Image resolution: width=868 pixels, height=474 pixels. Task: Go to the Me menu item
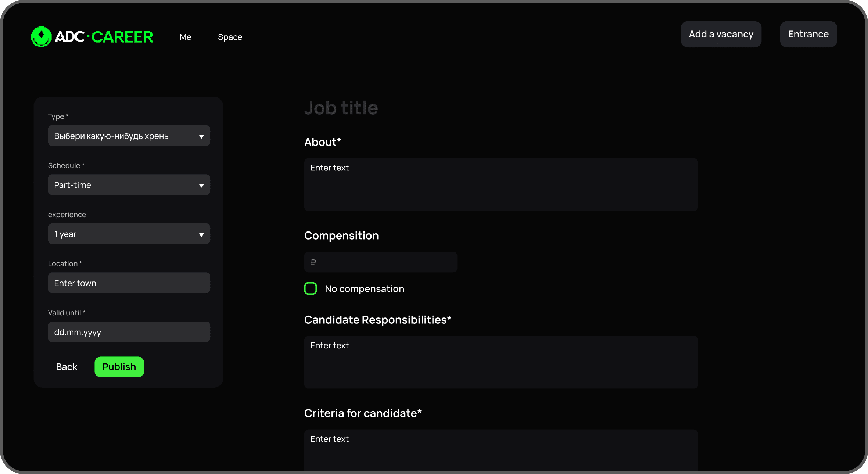(185, 37)
